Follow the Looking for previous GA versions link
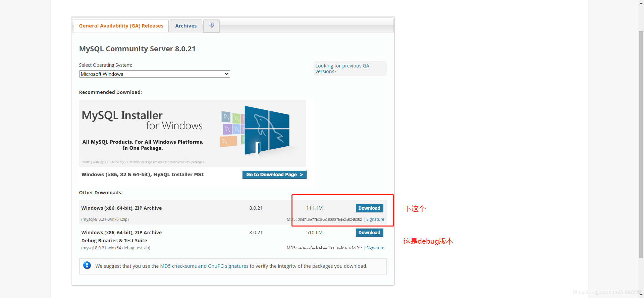The image size is (644, 298). (342, 68)
